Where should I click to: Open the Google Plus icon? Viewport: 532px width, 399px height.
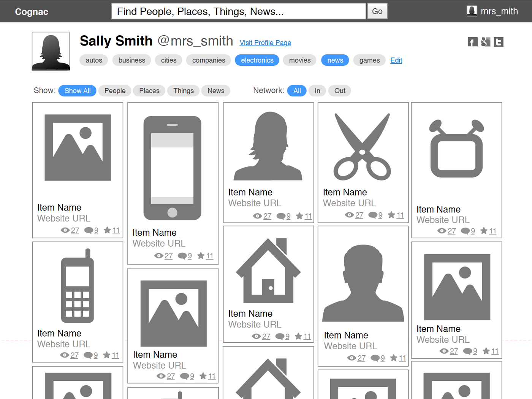pos(485,42)
